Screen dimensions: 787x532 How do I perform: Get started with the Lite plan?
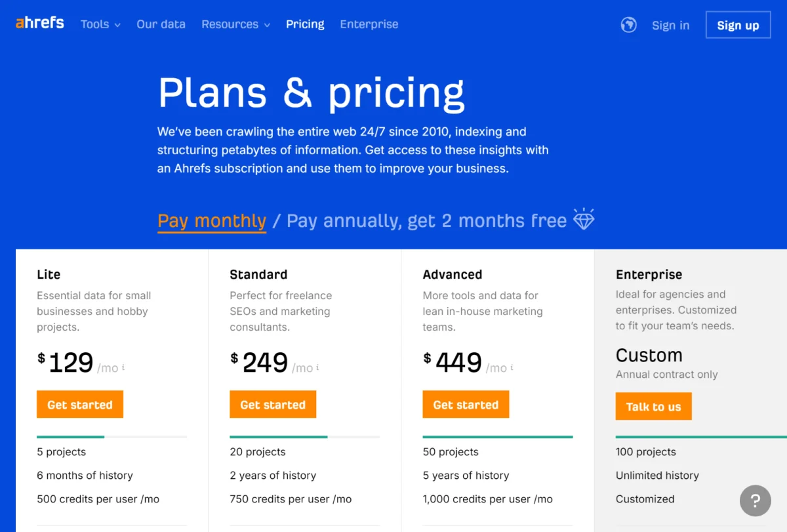[x=80, y=405]
